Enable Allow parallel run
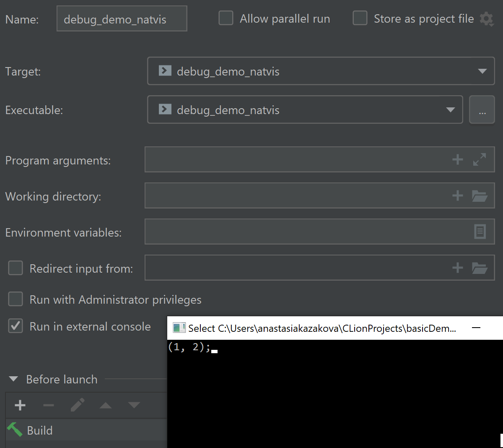Image resolution: width=503 pixels, height=448 pixels. tap(226, 18)
